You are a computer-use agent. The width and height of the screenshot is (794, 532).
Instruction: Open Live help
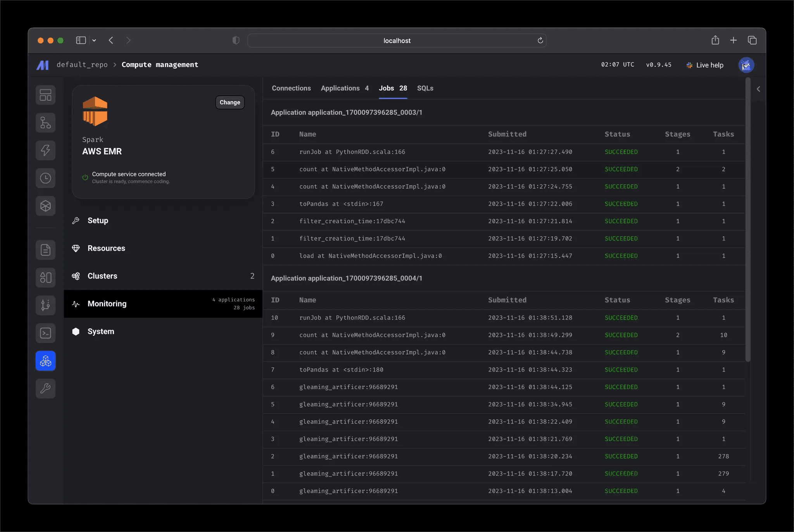[705, 65]
